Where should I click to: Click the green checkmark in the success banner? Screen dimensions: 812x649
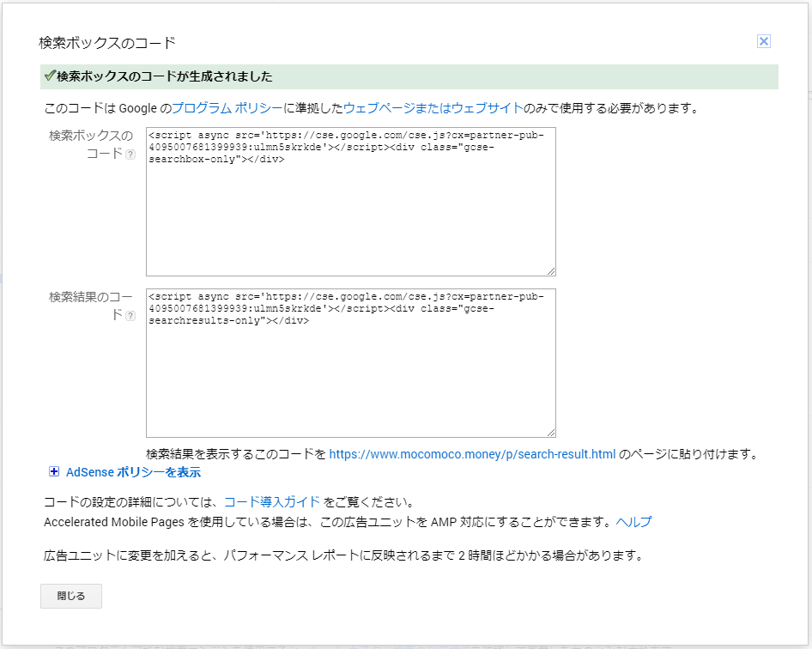coord(50,76)
